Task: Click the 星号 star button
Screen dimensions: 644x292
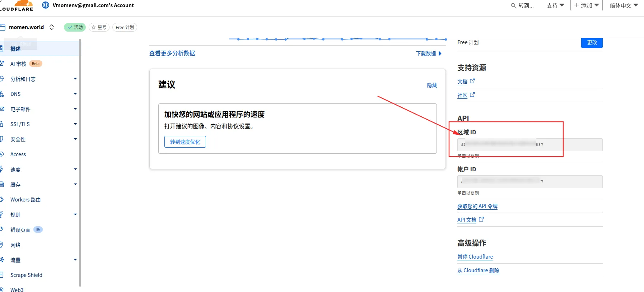Action: [x=99, y=27]
